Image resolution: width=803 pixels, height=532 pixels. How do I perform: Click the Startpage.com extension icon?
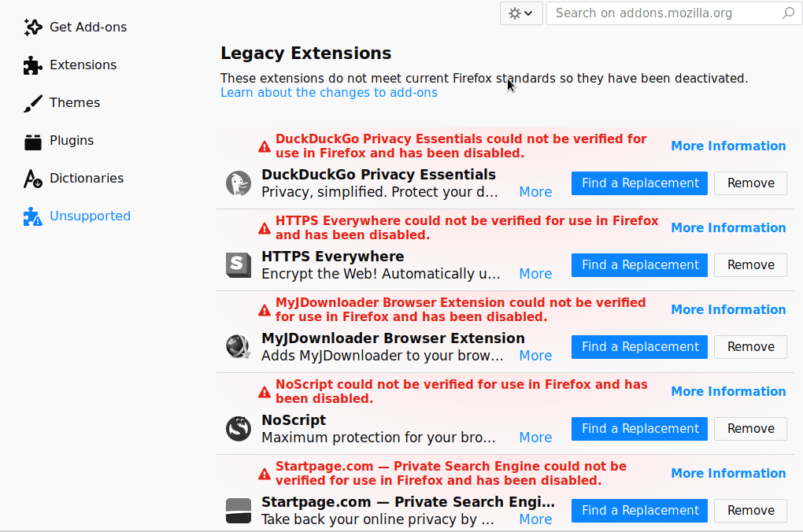coord(238,509)
